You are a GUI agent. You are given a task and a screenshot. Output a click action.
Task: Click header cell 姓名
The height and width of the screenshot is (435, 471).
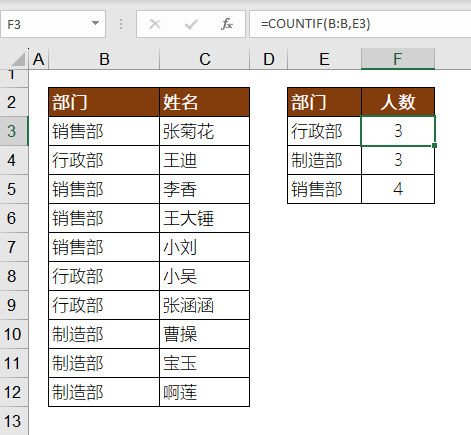point(205,102)
